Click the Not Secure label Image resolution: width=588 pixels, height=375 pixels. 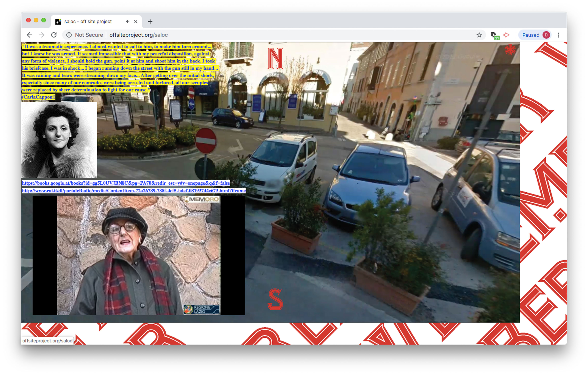(x=89, y=35)
